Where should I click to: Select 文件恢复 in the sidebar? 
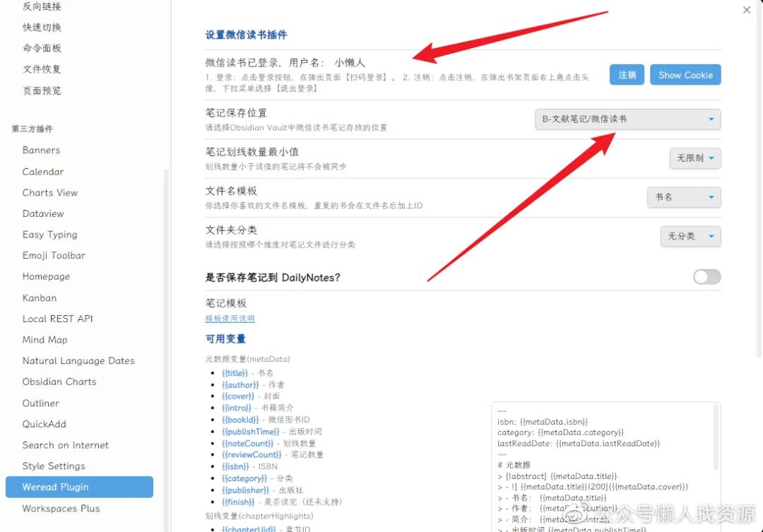pyautogui.click(x=42, y=69)
